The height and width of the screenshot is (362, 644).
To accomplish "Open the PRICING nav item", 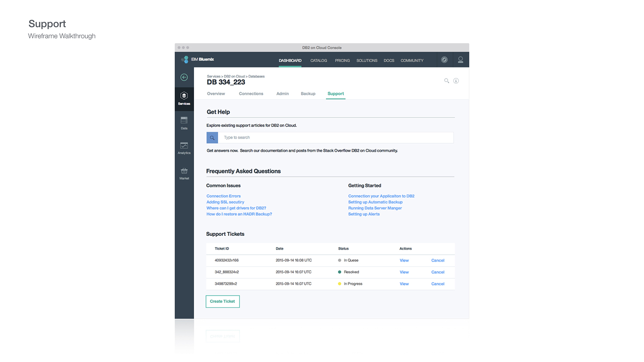I will [342, 60].
